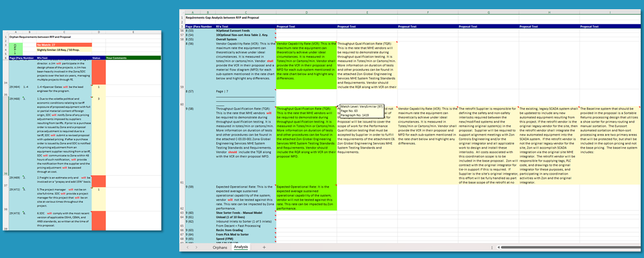Screen dimensions: 644x258
Task: Click the Match Level VerySimilar comment popup
Action: (x=362, y=111)
